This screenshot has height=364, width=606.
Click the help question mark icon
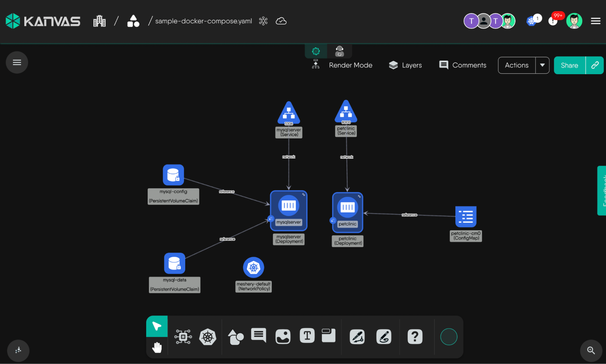(x=415, y=337)
